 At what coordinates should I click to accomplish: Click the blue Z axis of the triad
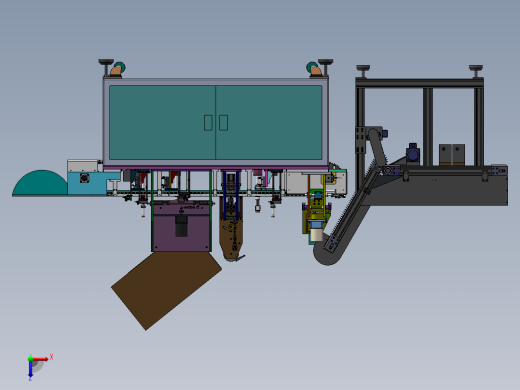(x=30, y=369)
